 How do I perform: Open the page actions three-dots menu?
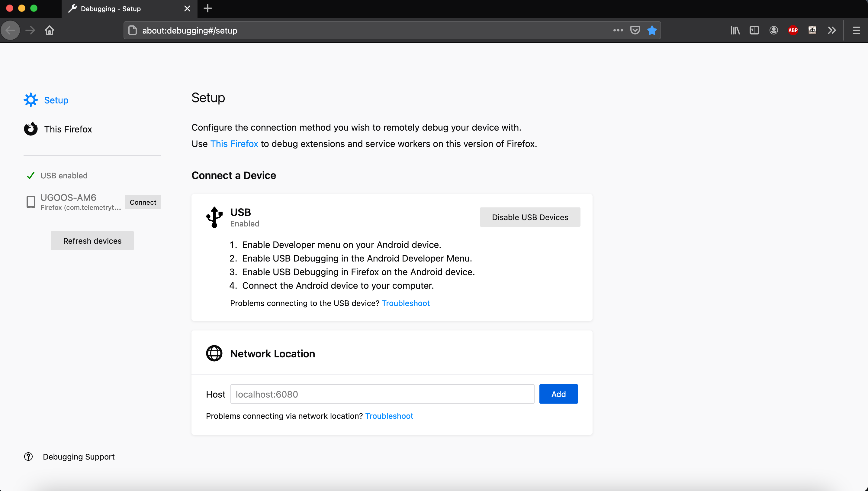click(618, 30)
